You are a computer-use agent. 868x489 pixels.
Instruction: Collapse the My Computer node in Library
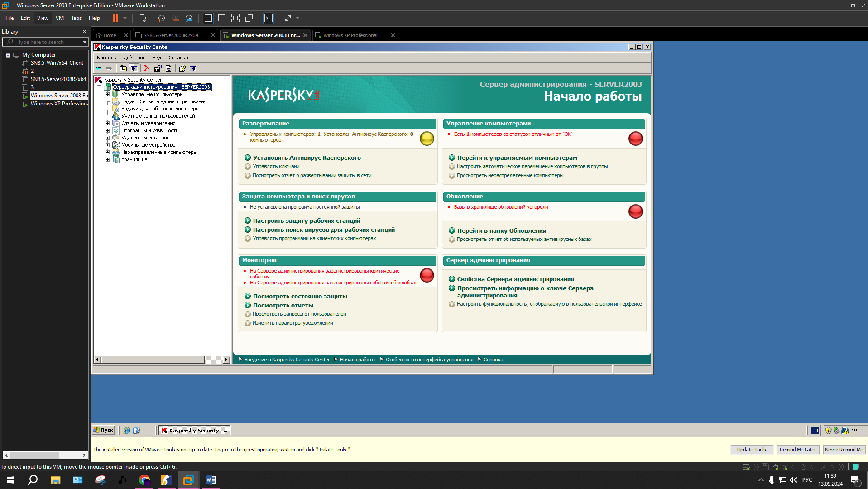pos(8,55)
